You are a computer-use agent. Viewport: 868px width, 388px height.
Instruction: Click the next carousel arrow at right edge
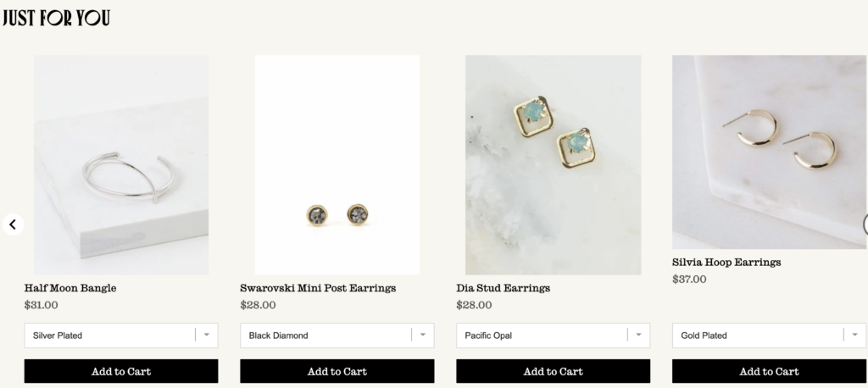pyautogui.click(x=865, y=224)
